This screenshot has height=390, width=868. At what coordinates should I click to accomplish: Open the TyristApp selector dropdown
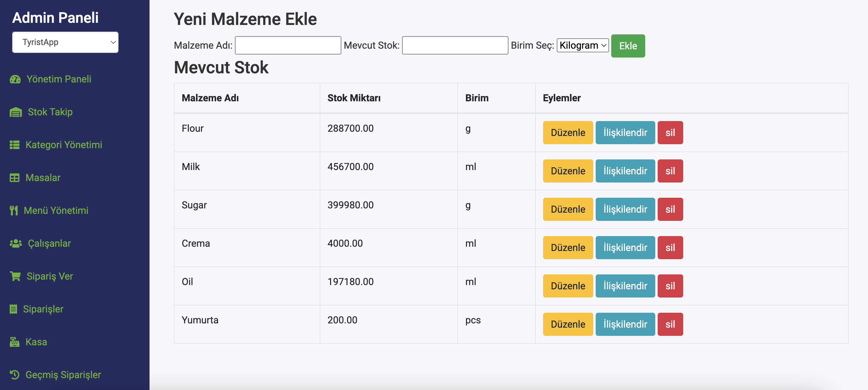(x=65, y=42)
